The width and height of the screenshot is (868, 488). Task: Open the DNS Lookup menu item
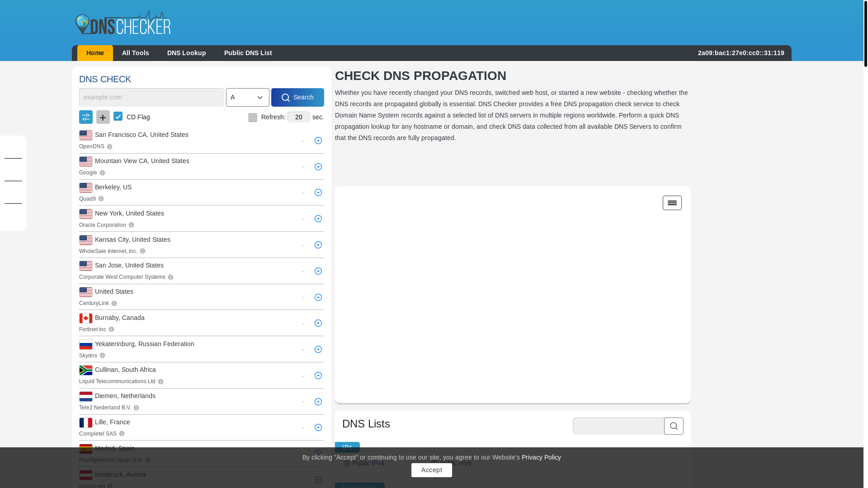pos(187,53)
